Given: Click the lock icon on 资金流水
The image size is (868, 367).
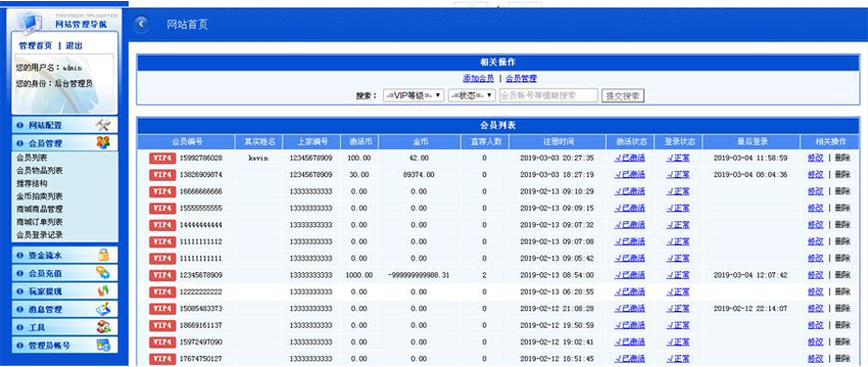Looking at the screenshot, I should 104,255.
